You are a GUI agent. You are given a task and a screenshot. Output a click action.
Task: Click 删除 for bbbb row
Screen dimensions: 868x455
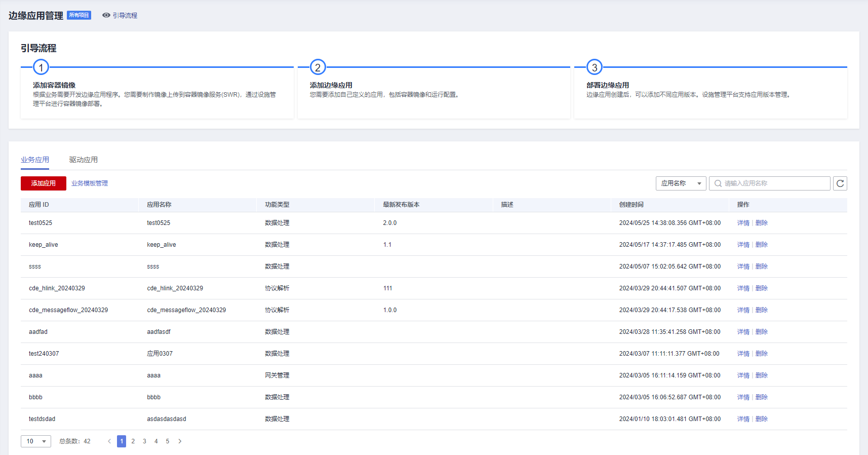761,397
